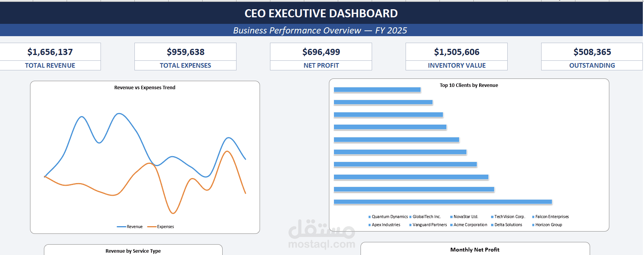The width and height of the screenshot is (644, 255).
Task: Click the longest bar in Top 10 Clients chart
Action: click(443, 202)
